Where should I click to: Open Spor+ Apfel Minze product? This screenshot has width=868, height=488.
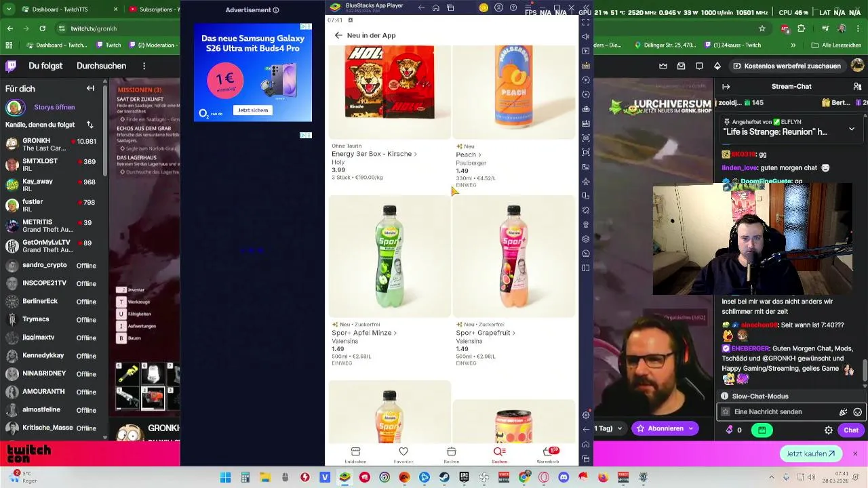click(x=364, y=333)
